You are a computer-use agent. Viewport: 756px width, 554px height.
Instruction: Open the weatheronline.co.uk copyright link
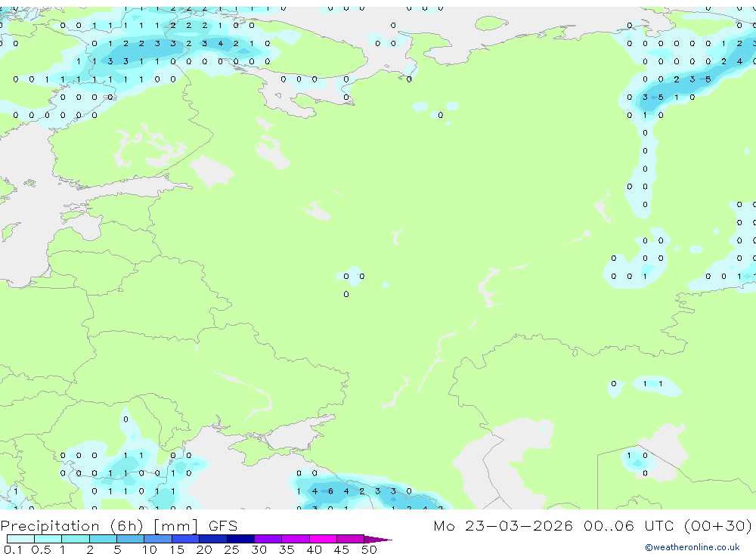[x=692, y=547]
